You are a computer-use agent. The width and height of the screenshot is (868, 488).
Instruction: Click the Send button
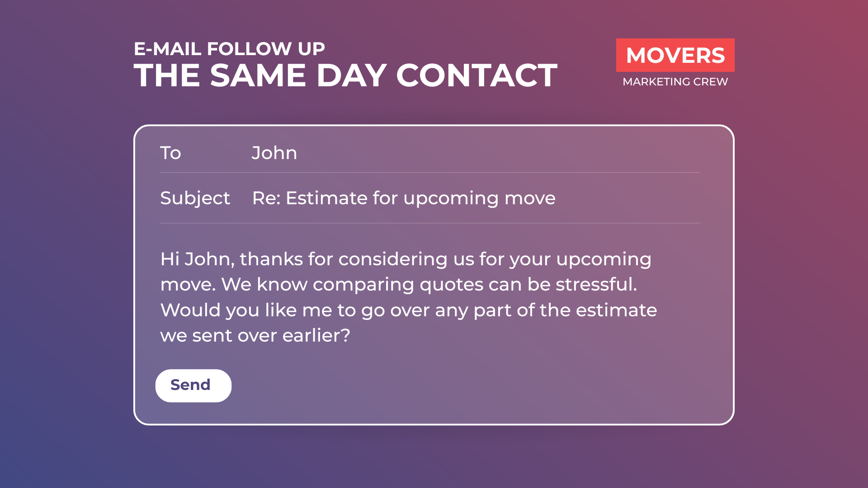click(193, 385)
